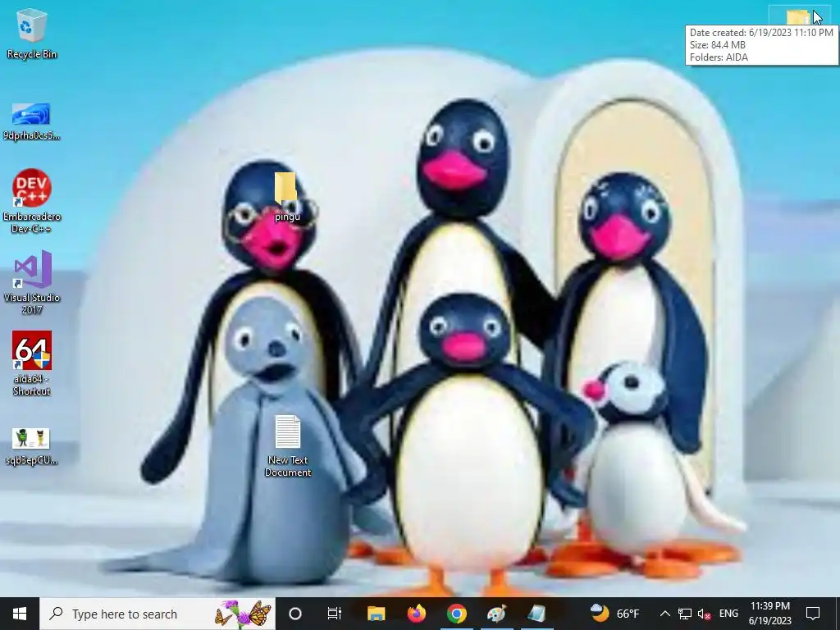Open Action Center notifications icon
Screen dimensions: 840x630
click(813, 614)
